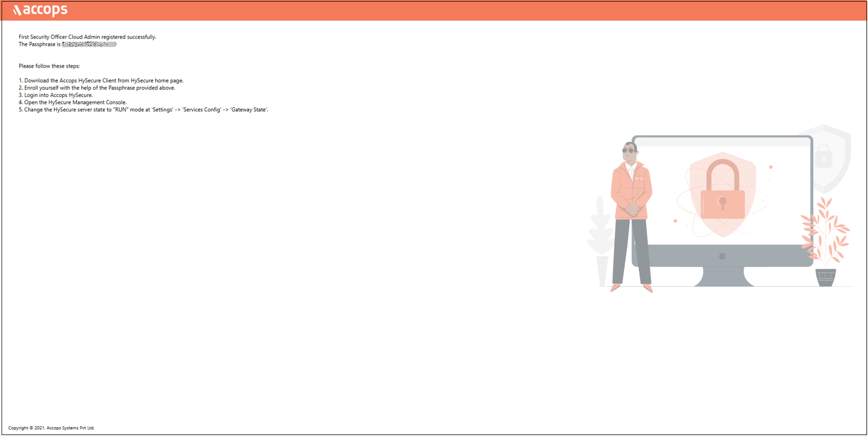Click the monitor window title bar illustration

point(722,142)
